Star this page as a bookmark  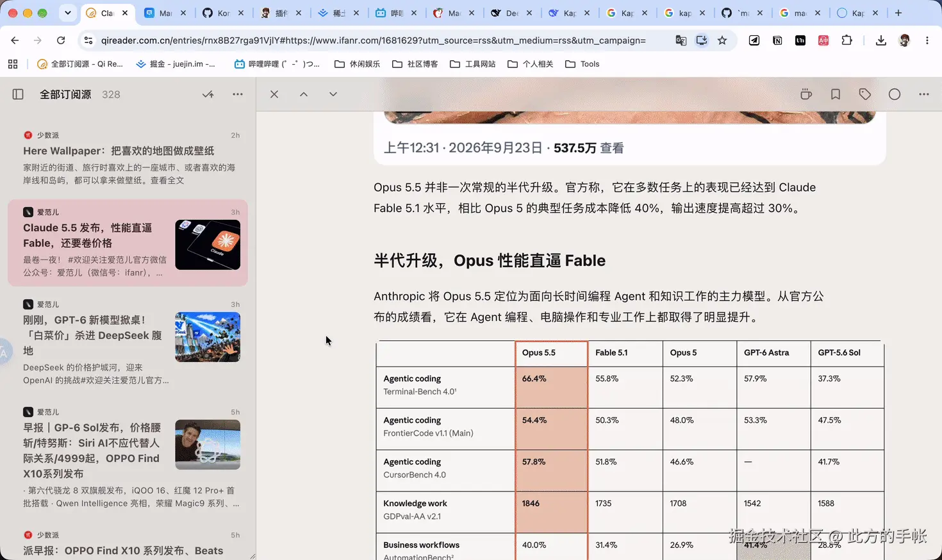click(722, 40)
